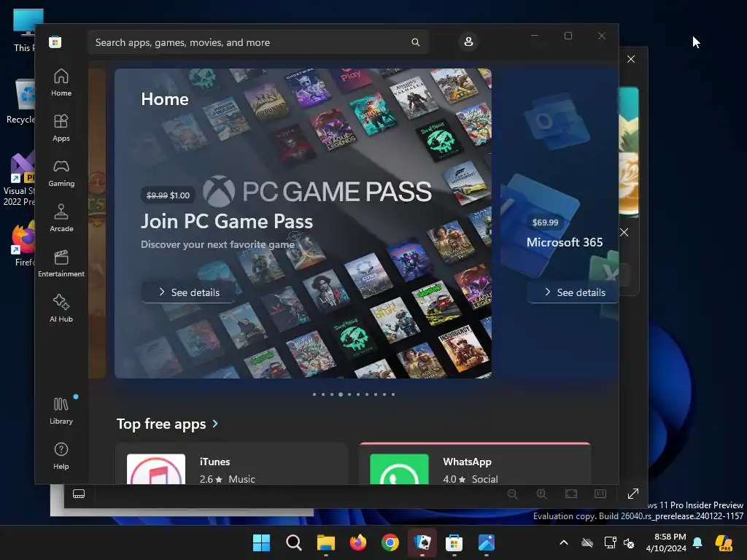Open the Photos app on the taskbar
The image size is (747, 560).
click(487, 542)
